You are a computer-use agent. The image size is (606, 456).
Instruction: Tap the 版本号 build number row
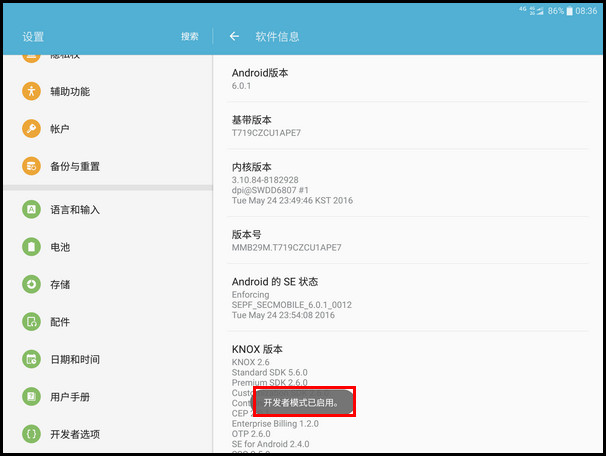pos(408,240)
